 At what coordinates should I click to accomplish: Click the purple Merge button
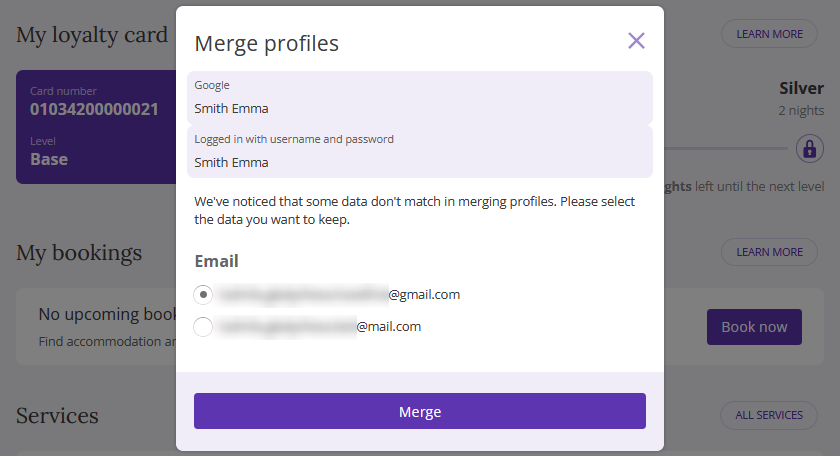pyautogui.click(x=419, y=411)
